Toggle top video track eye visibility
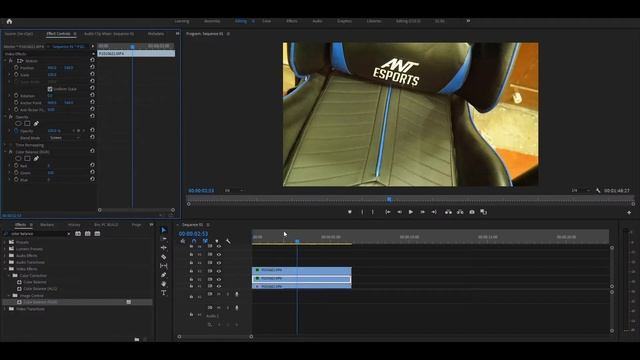This screenshot has height=360, width=640. 219,246
